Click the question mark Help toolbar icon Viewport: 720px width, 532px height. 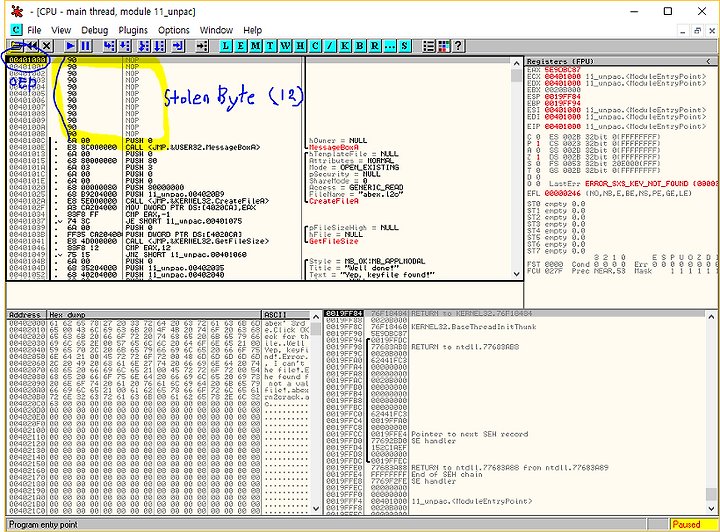tap(458, 46)
